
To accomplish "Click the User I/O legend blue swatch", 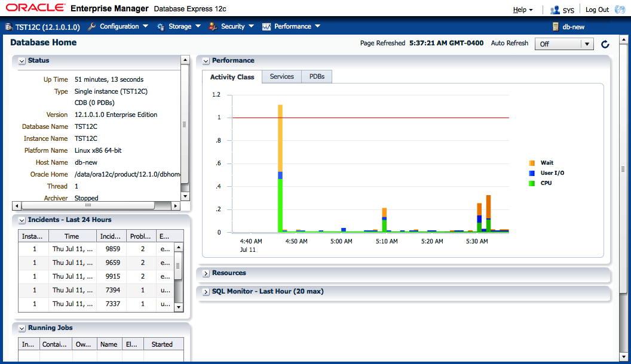I will coord(532,173).
